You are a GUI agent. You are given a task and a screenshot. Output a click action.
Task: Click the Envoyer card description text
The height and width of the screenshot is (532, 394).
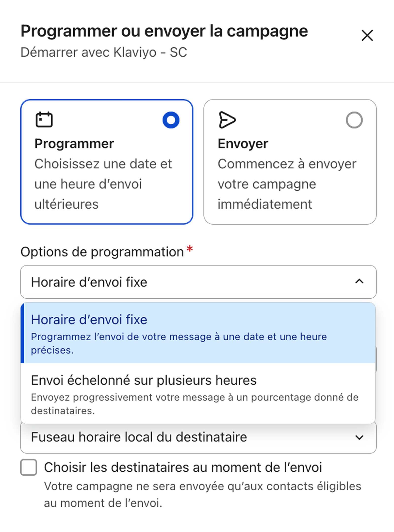(287, 184)
